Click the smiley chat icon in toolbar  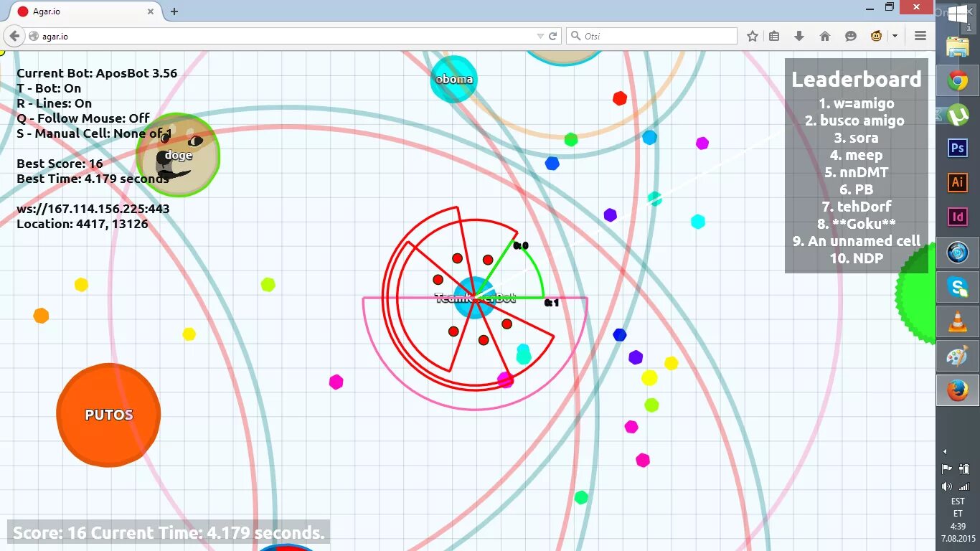851,36
